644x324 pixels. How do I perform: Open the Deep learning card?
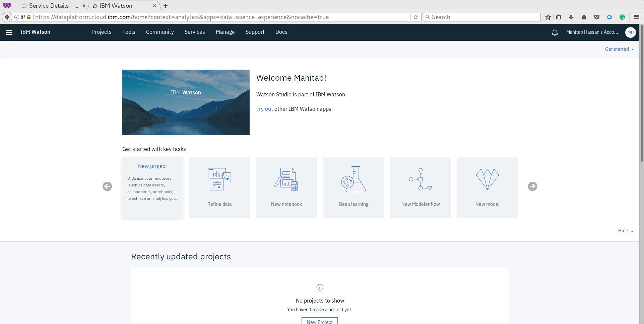click(353, 187)
